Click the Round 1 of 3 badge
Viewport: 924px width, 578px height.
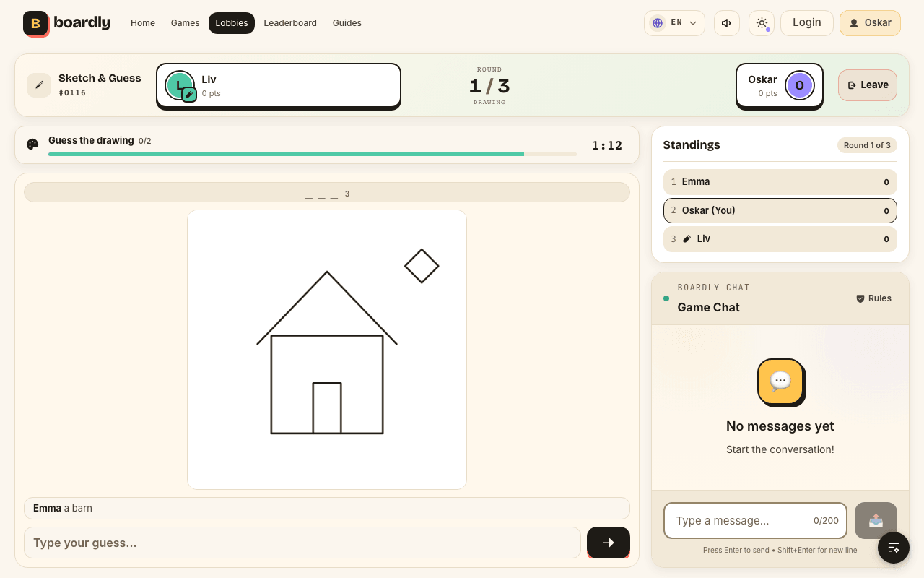(x=867, y=145)
